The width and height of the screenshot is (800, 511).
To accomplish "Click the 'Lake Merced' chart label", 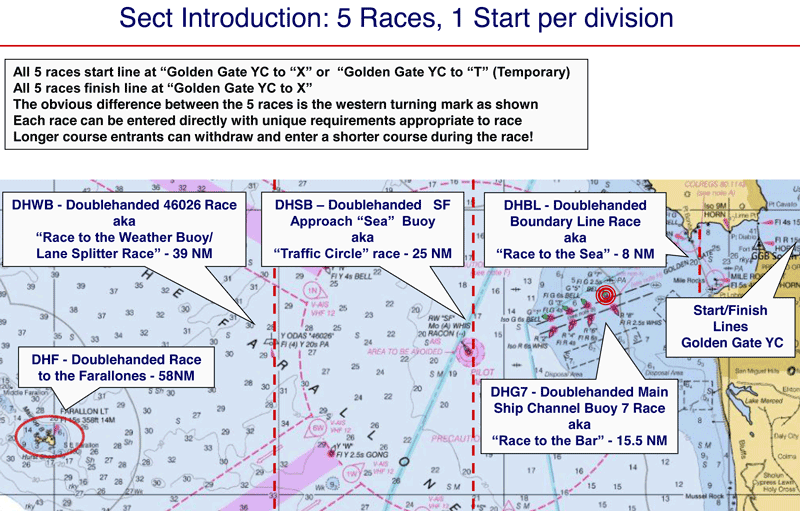I will pos(771,401).
